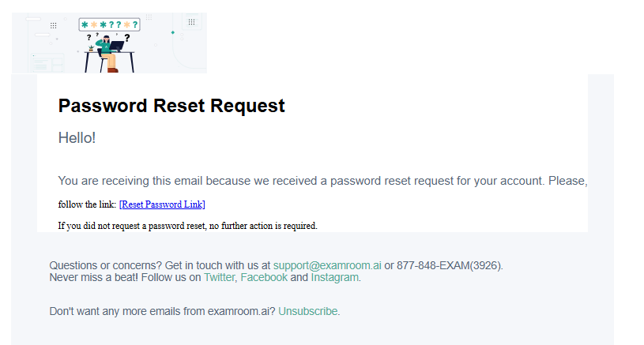644x345 pixels.
Task: Click the 'Don't want any more emails' text
Action: coord(162,311)
